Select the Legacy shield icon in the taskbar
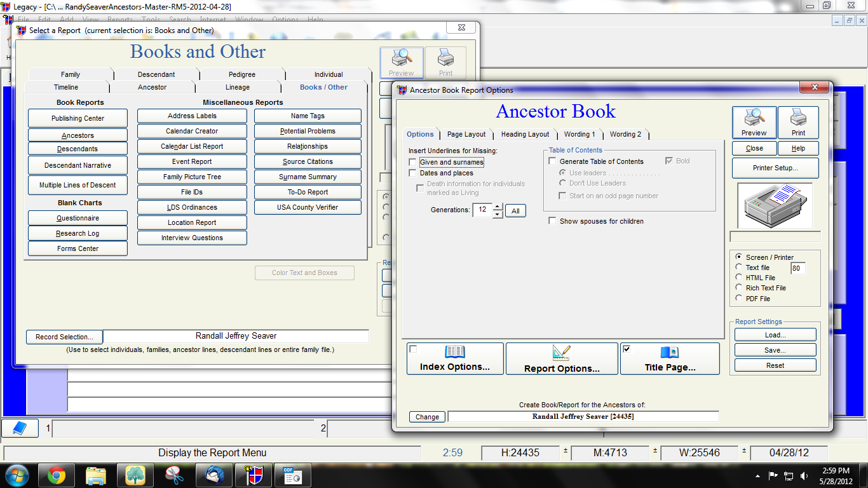868x488 pixels. click(254, 475)
